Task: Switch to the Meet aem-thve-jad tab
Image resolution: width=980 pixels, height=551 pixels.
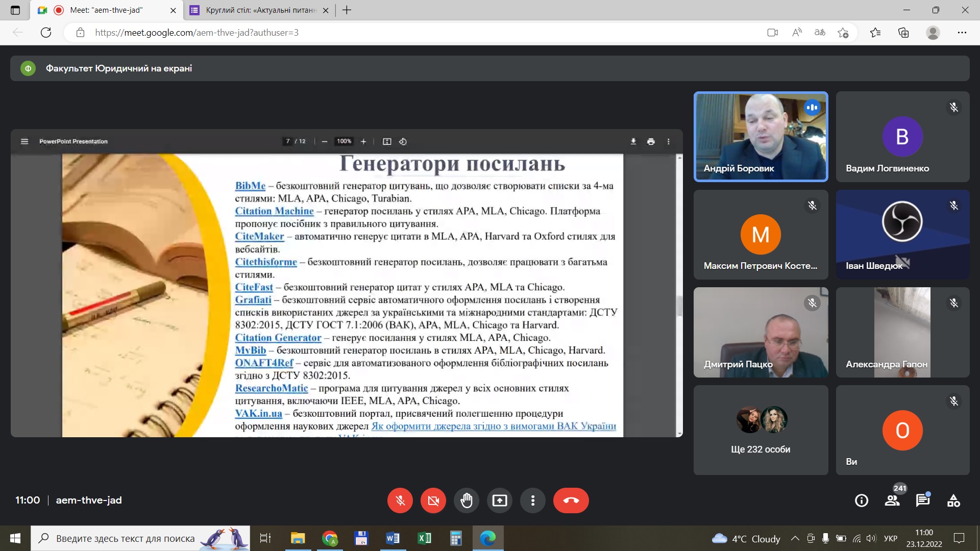Action: (x=106, y=10)
